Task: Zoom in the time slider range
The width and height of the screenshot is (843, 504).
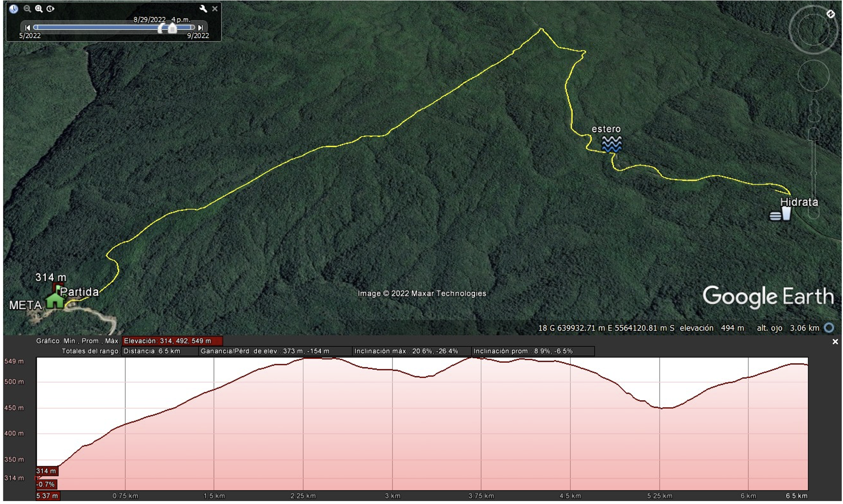Action: [39, 8]
